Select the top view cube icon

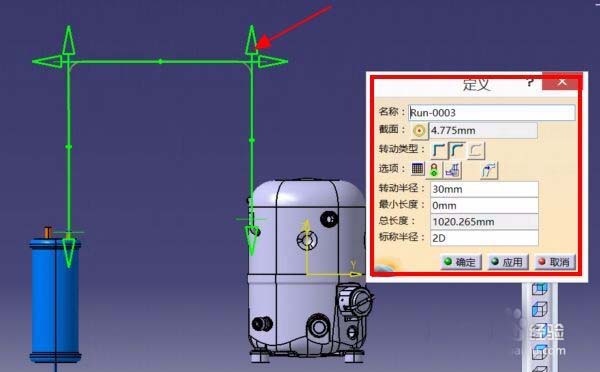pos(540,351)
